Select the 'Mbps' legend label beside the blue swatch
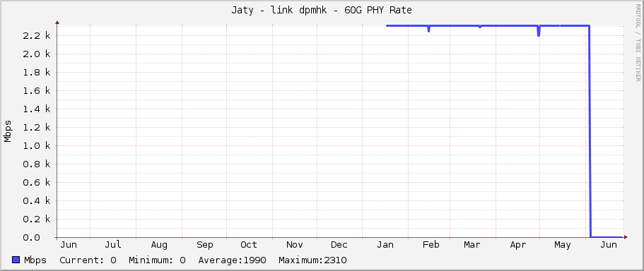Screen dimensions: 644x271 coord(35,260)
